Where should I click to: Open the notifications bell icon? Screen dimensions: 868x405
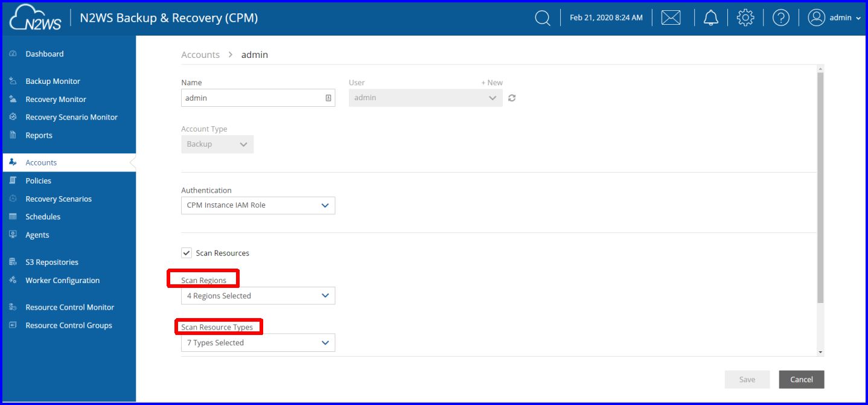[x=711, y=18]
